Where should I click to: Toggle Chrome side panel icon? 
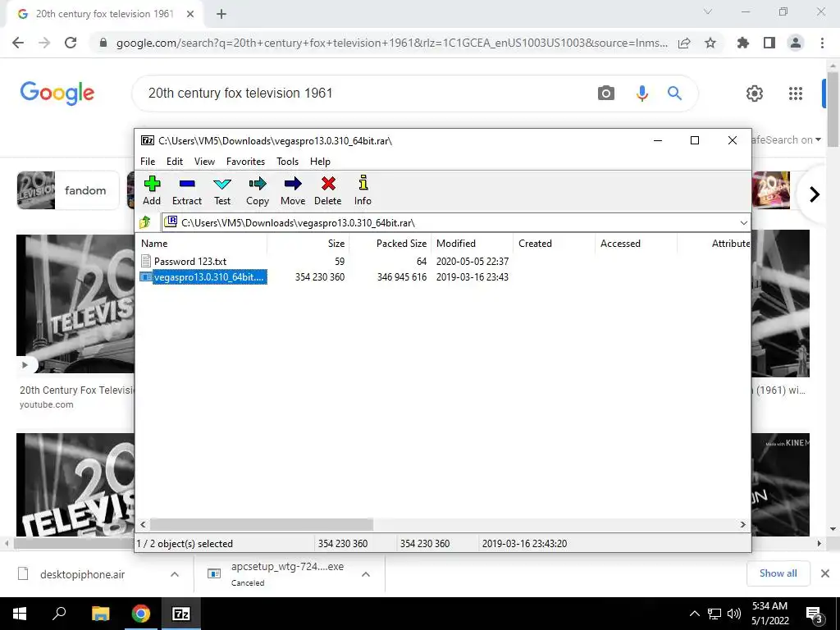(x=769, y=43)
